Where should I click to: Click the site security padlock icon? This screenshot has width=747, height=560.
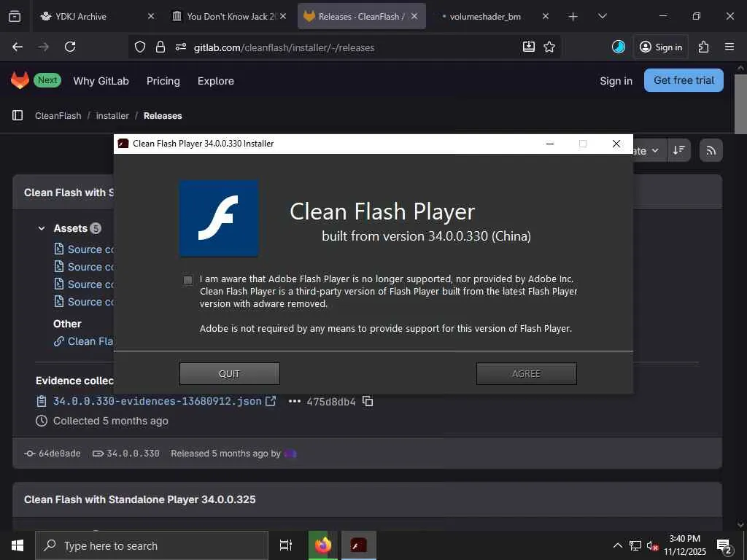pos(160,47)
